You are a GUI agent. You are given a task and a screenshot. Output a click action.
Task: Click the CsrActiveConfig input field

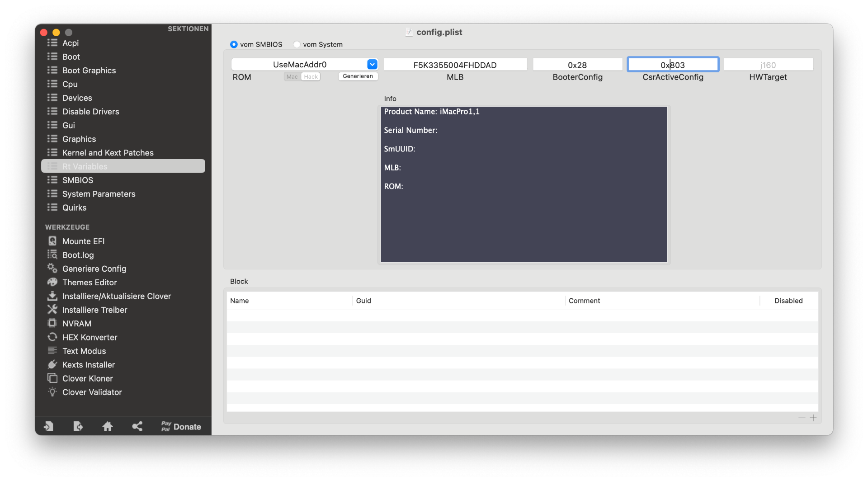(673, 65)
